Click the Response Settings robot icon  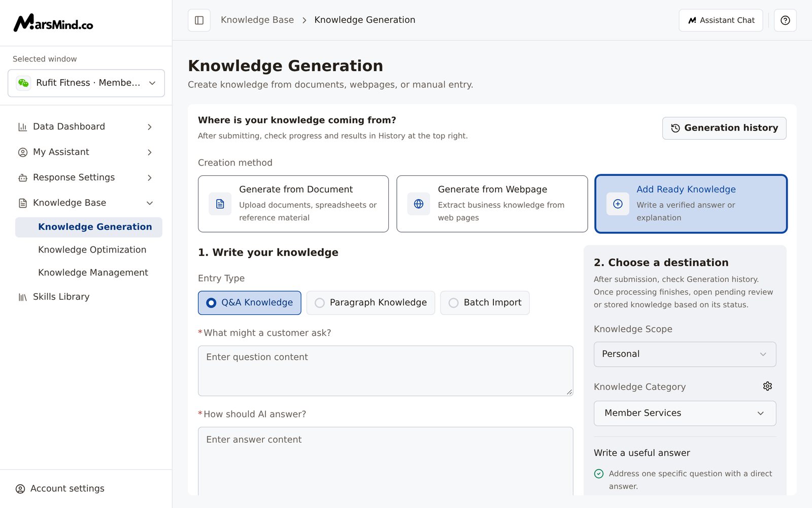click(x=22, y=178)
